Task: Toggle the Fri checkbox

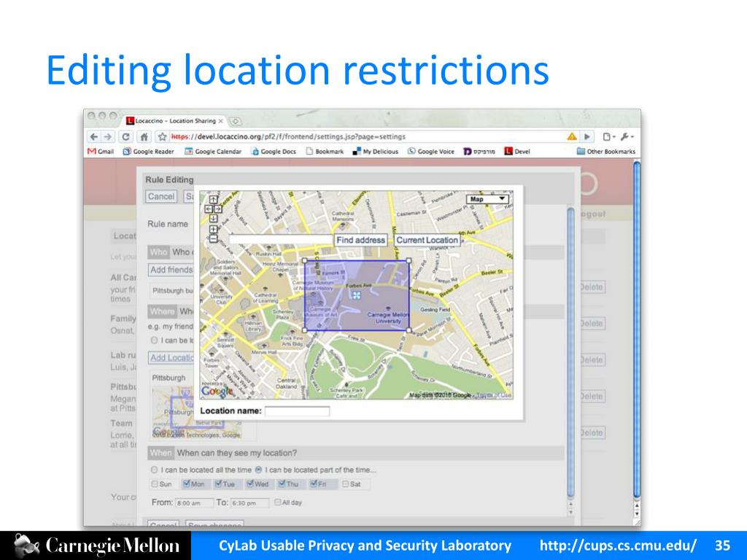Action: pyautogui.click(x=314, y=484)
